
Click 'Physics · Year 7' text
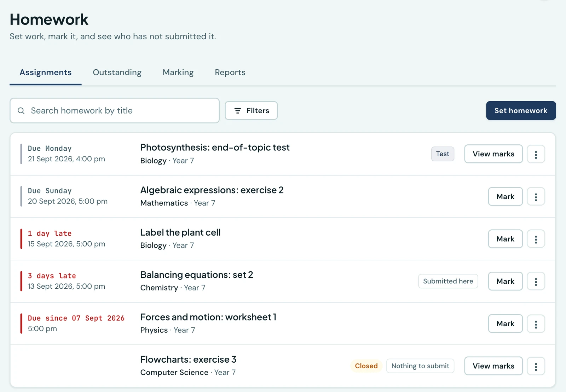168,330
